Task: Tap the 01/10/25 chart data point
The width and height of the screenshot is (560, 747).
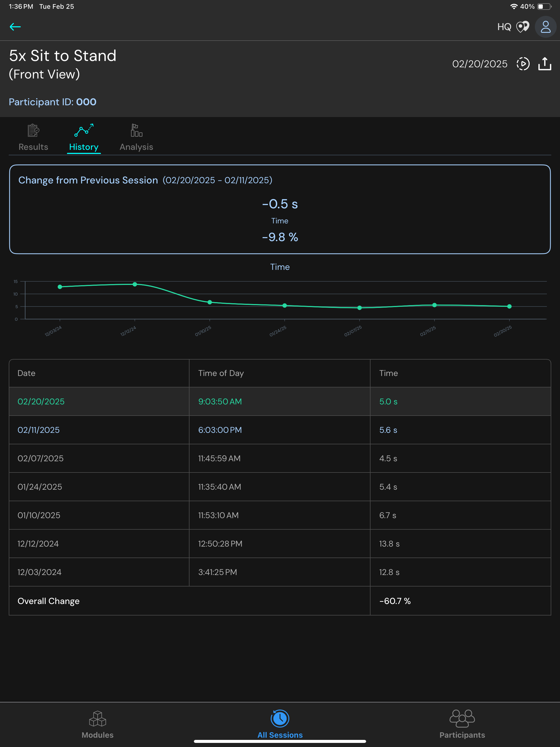Action: click(x=210, y=302)
